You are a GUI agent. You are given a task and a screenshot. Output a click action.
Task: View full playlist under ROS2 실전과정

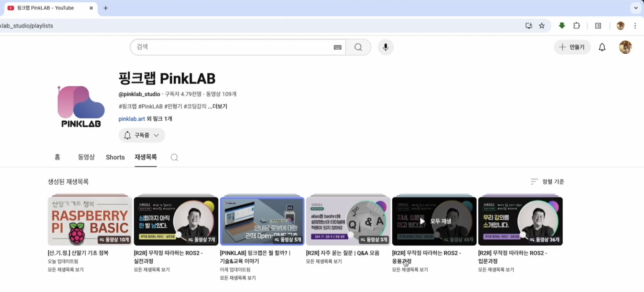(x=152, y=270)
